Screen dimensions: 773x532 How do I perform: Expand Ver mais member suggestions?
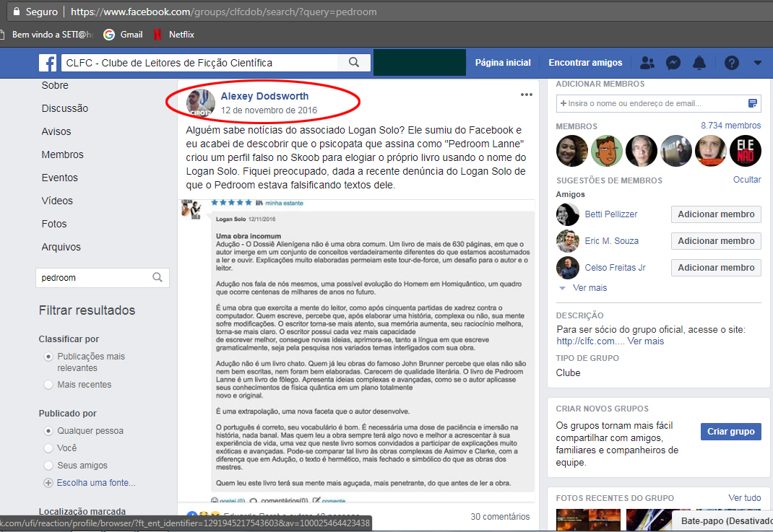pos(589,288)
